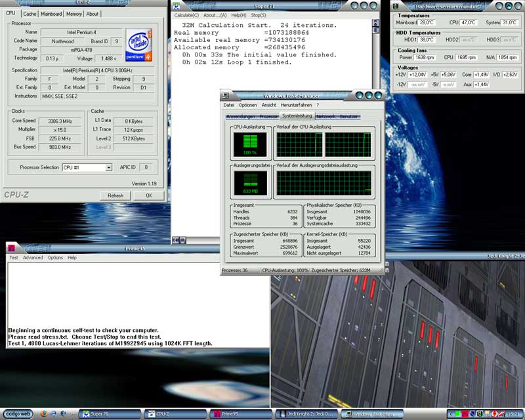Select the CPU tab in CPU-Z
The height and width of the screenshot is (420, 525).
point(10,13)
